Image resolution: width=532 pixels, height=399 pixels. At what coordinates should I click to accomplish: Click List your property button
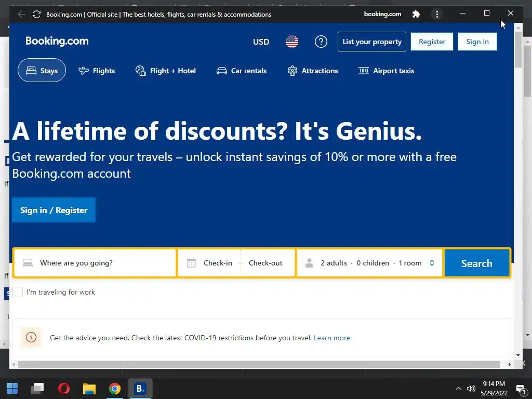tap(372, 42)
